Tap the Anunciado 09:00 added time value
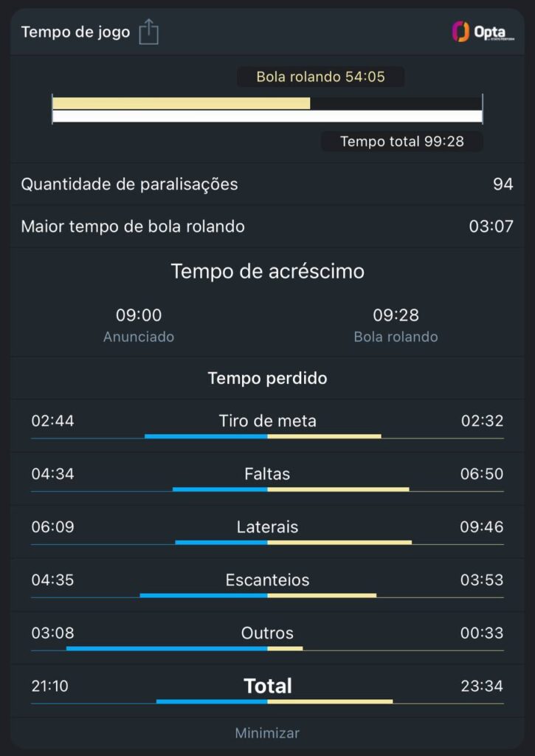Viewport: 535px width, 756px height. 139,316
